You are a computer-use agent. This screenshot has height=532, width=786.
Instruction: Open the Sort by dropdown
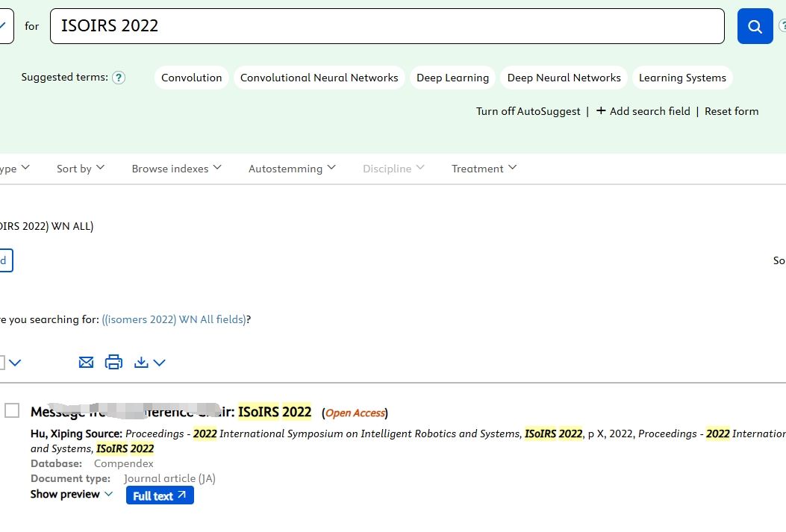(x=81, y=169)
